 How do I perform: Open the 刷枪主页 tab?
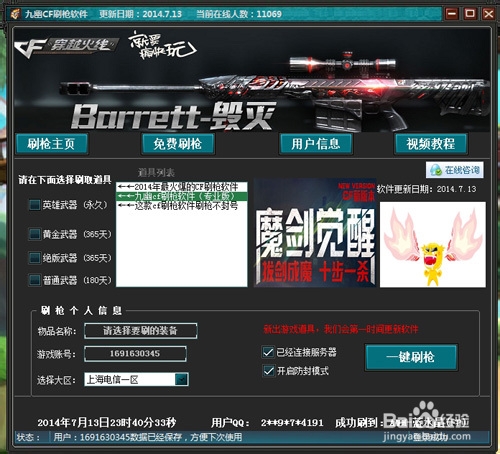[52, 144]
